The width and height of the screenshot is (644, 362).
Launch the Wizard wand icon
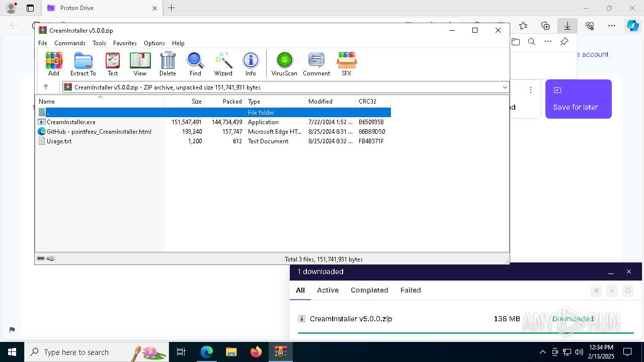(223, 64)
